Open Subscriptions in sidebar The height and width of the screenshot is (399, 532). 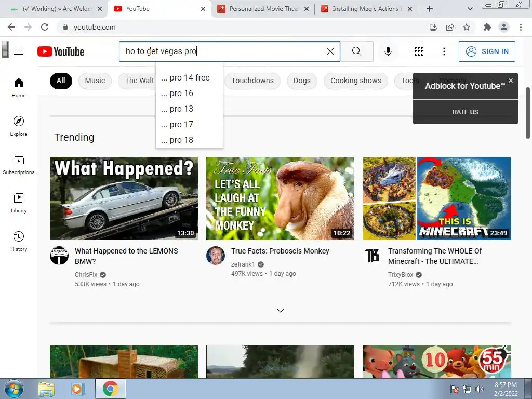click(19, 164)
